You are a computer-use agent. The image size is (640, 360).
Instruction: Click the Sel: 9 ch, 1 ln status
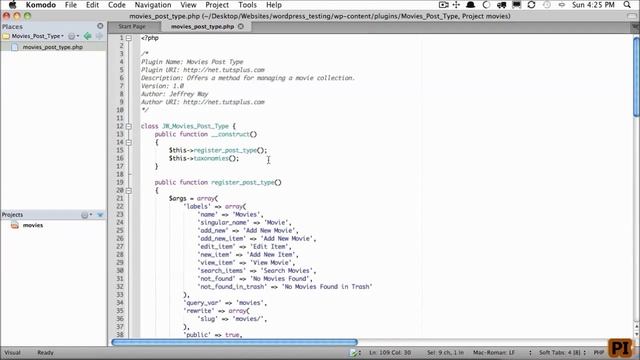[445, 353]
